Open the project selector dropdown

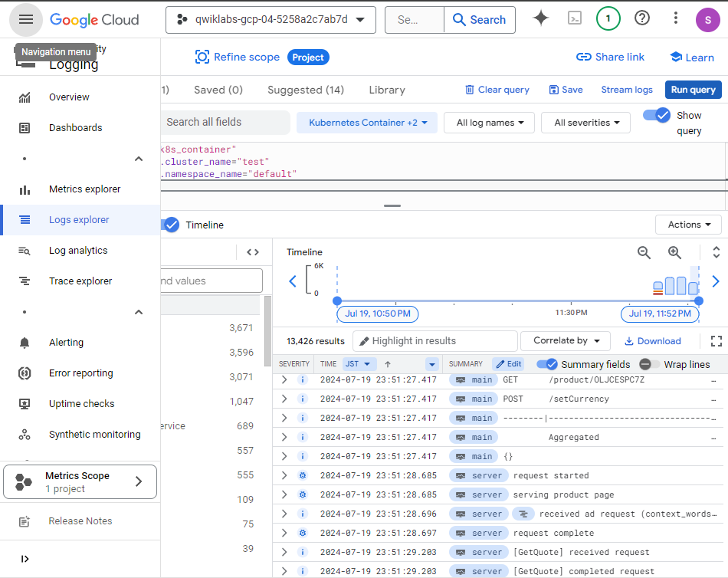[x=271, y=19]
